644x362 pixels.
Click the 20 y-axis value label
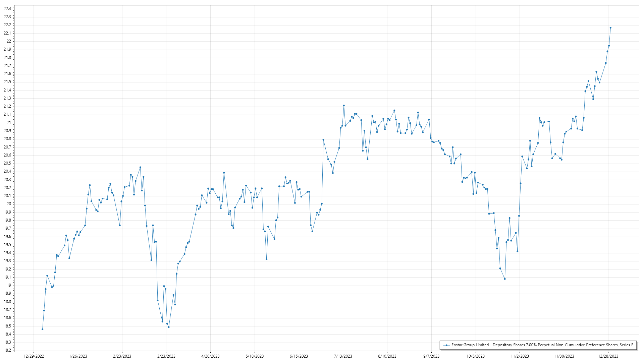[x=9, y=204]
